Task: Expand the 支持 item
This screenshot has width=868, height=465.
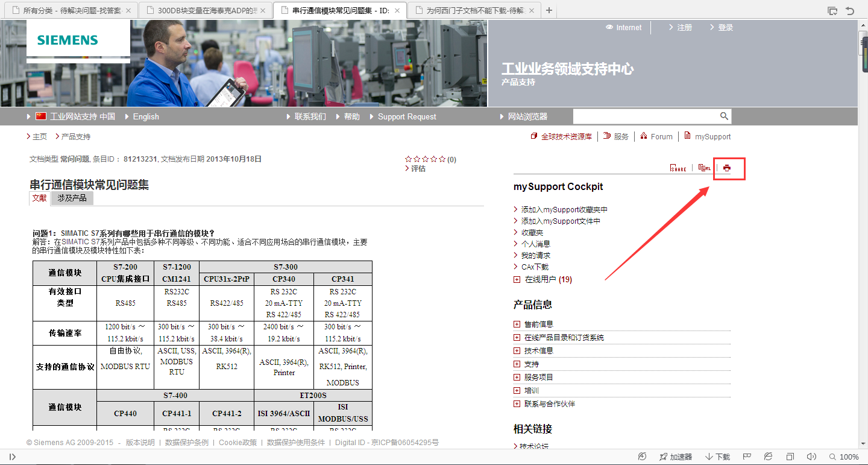Action: pos(517,364)
